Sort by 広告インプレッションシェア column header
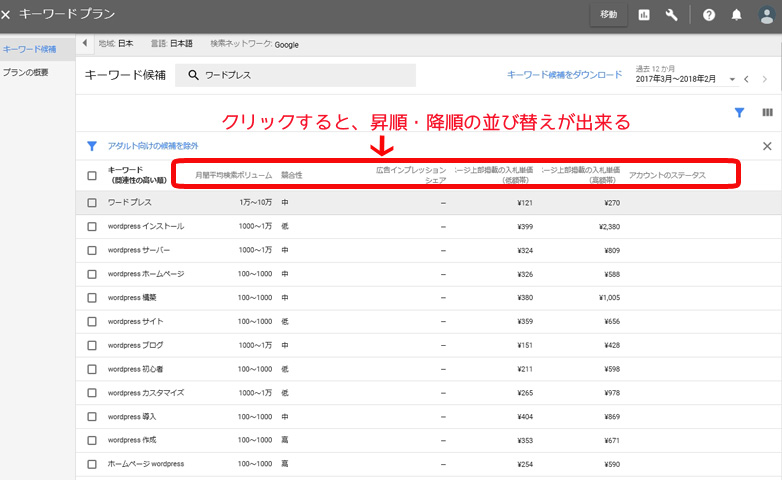 [411, 175]
